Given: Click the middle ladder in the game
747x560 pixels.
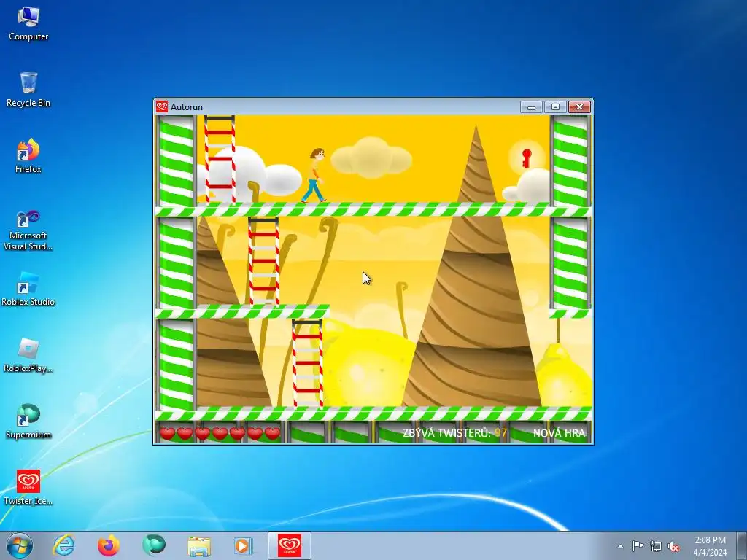Looking at the screenshot, I should (x=263, y=261).
